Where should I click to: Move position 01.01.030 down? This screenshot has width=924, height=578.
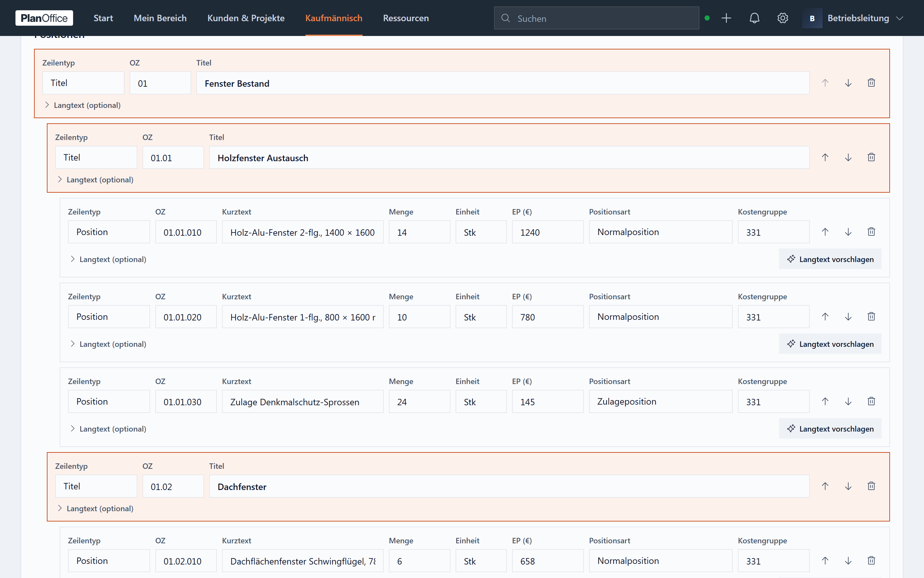848,402
